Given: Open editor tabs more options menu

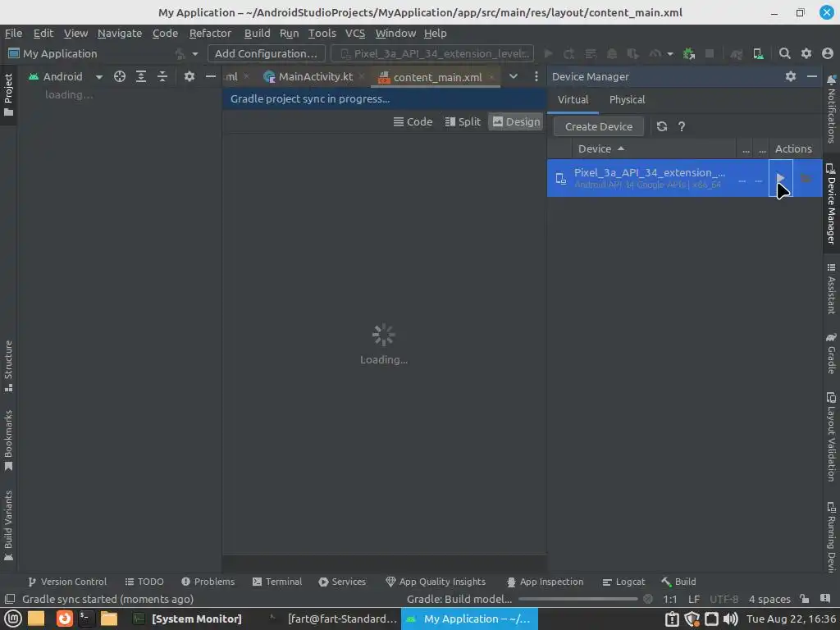Looking at the screenshot, I should pos(536,76).
